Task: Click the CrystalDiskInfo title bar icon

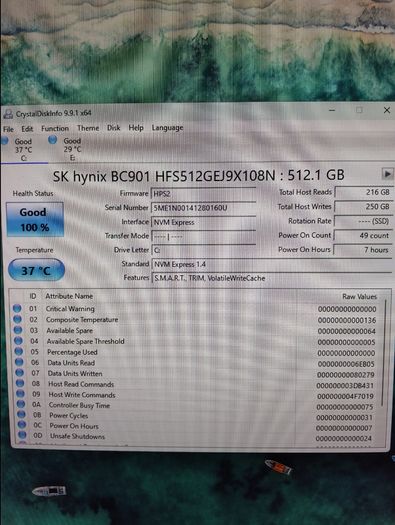Action: (x=8, y=114)
